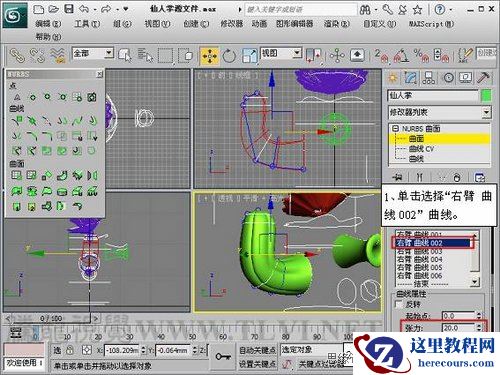Activate the Select and Link tool
This screenshot has width=500, height=375.
coord(17,55)
